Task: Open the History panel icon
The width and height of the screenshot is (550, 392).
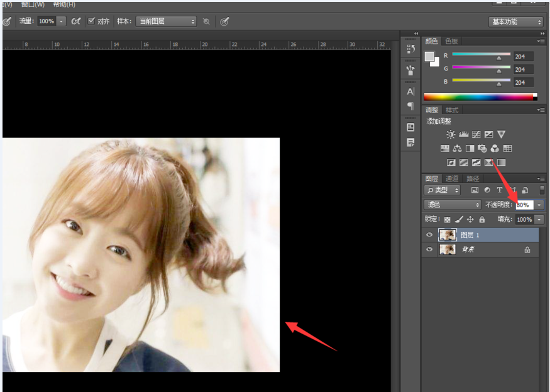Action: pos(410,48)
